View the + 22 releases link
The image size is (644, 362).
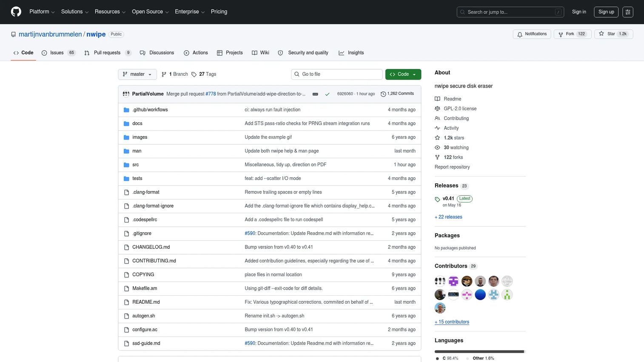coord(448,217)
